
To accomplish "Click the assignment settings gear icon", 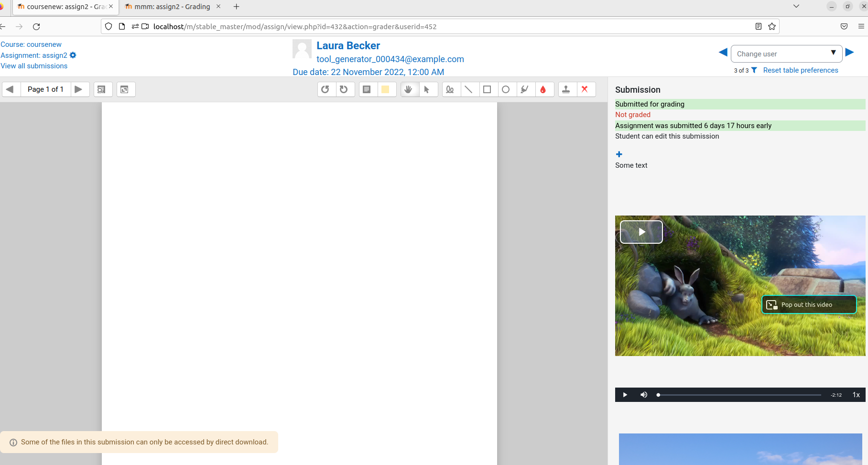I will (73, 55).
